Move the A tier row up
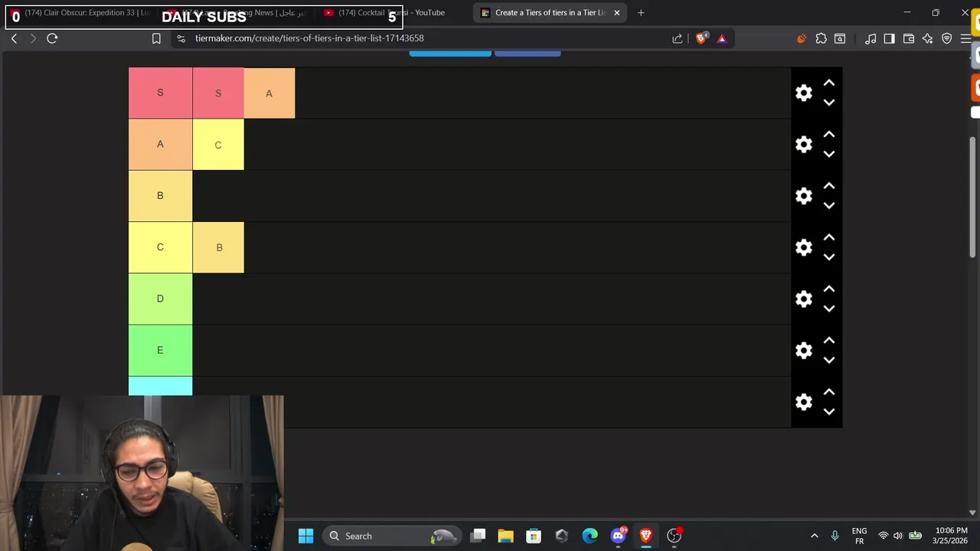The width and height of the screenshot is (980, 551). click(828, 135)
